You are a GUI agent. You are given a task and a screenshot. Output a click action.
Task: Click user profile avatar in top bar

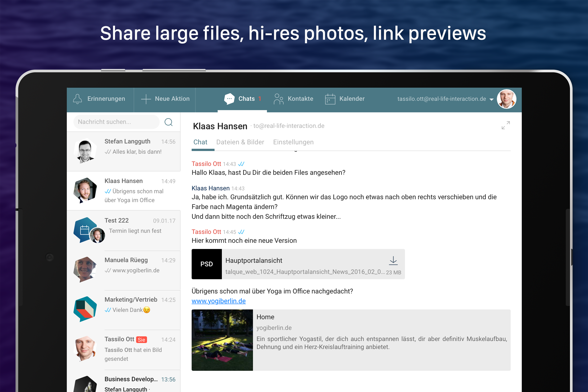click(506, 99)
